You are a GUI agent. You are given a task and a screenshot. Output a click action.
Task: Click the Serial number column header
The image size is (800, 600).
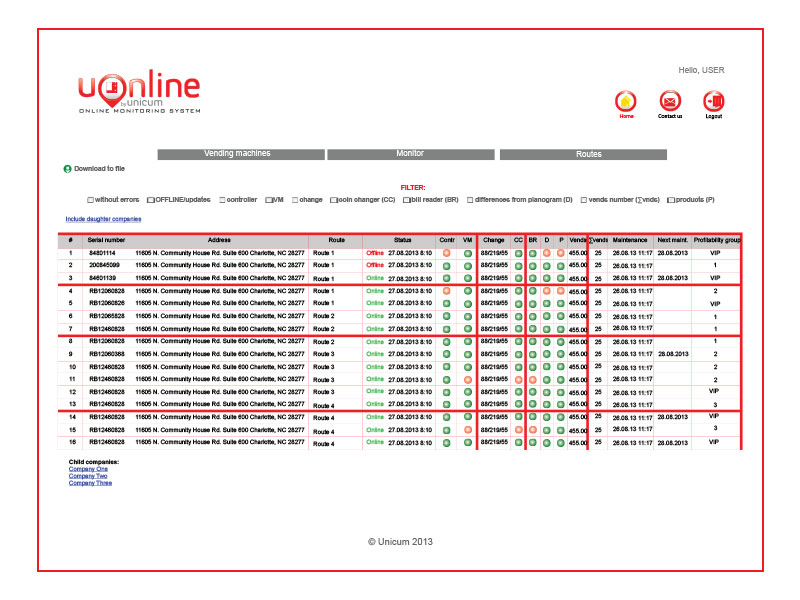click(x=106, y=240)
